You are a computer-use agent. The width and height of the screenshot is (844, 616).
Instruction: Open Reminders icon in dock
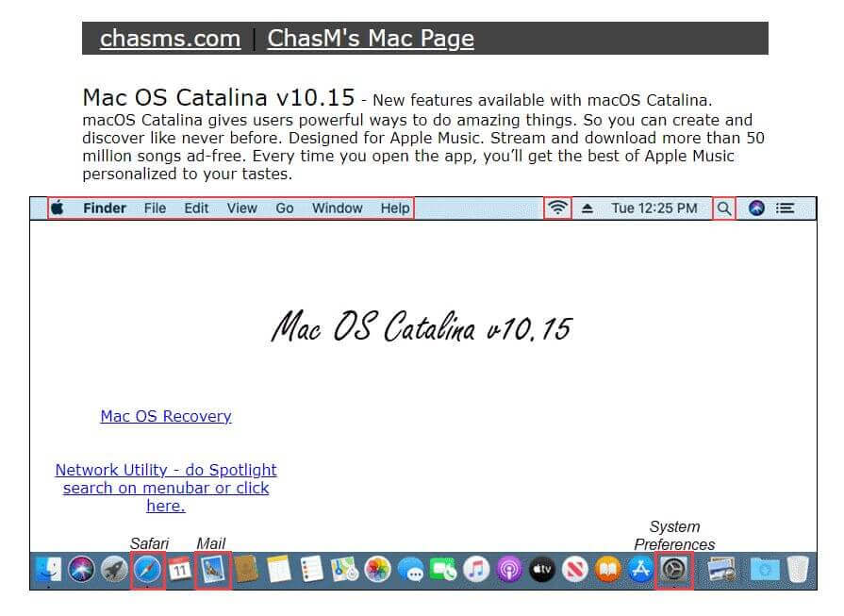[x=311, y=570]
